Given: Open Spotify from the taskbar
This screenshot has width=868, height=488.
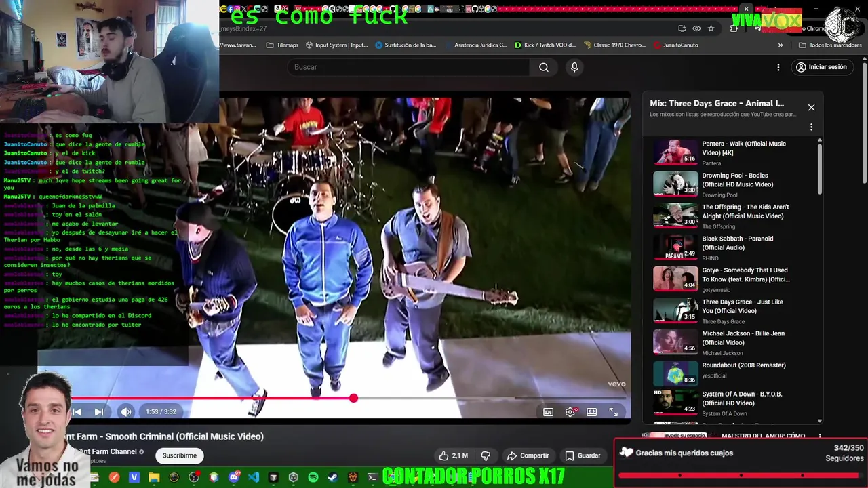Looking at the screenshot, I should pyautogui.click(x=313, y=478).
